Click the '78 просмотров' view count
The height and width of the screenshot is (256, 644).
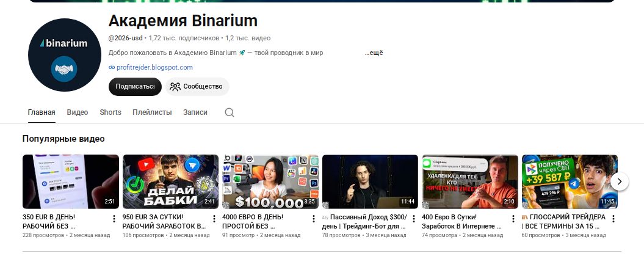[342, 235]
